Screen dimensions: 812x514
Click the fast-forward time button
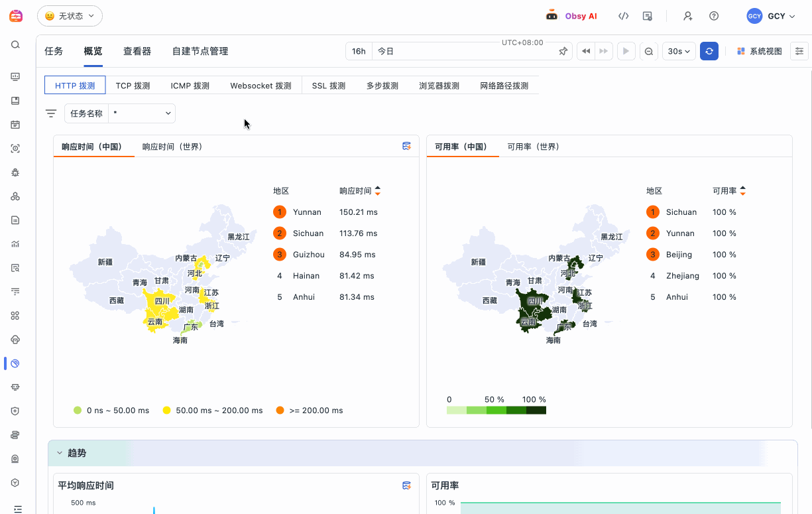coord(603,51)
